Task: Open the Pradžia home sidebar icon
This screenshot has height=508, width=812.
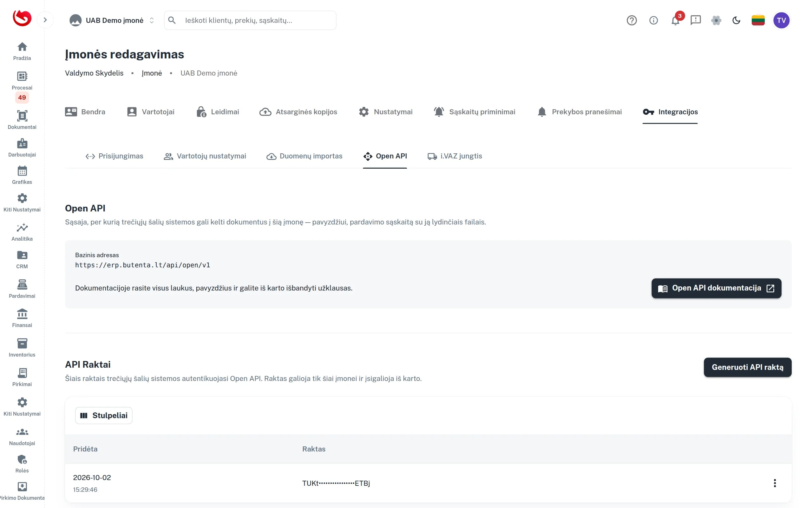Action: click(x=22, y=51)
